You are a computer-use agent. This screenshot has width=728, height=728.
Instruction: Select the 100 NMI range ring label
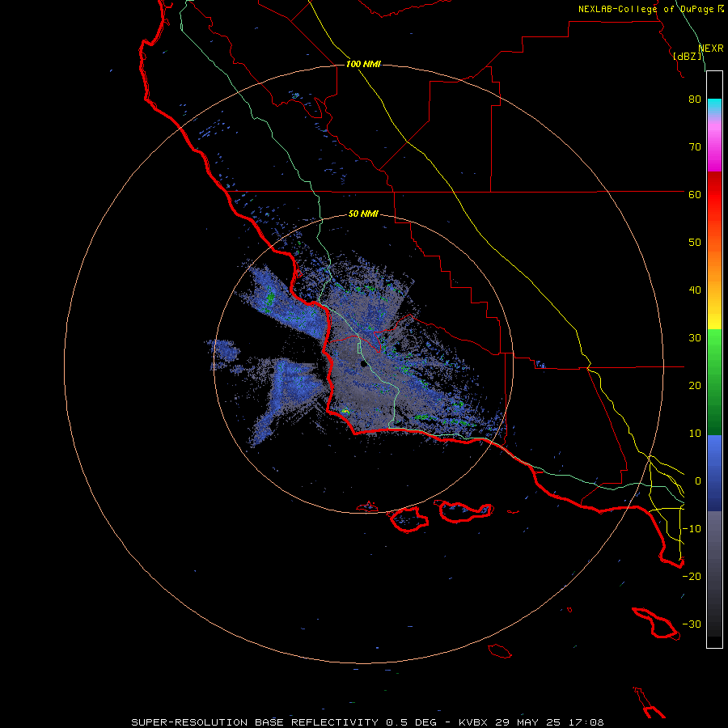coord(363,64)
